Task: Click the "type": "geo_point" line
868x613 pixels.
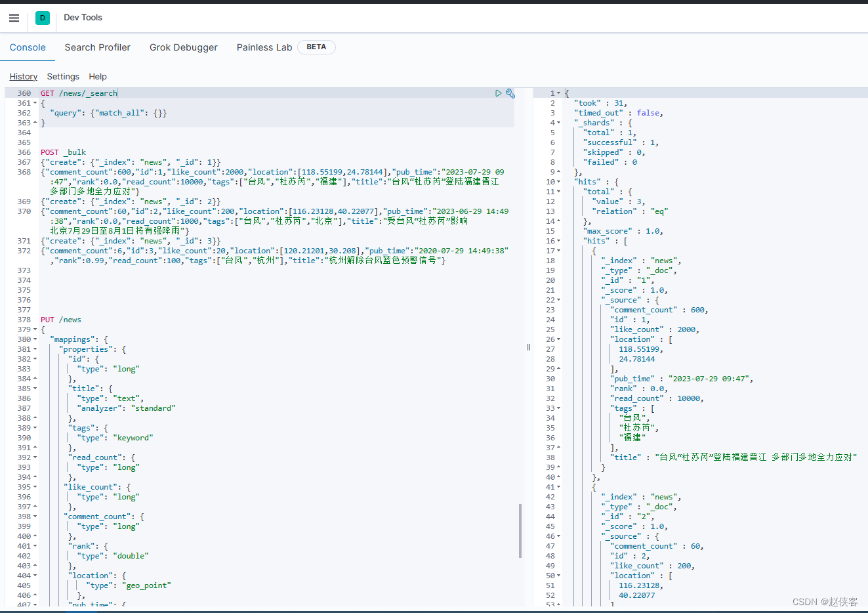Action: tap(129, 585)
